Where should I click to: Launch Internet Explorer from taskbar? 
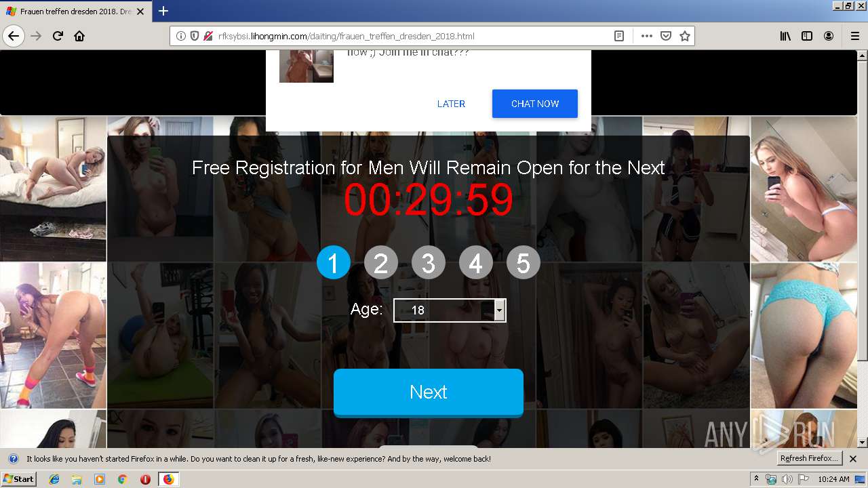tap(54, 479)
